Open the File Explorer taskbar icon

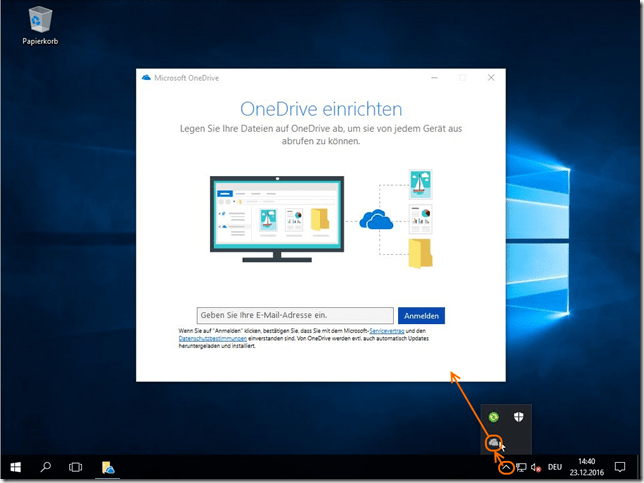coord(107,467)
